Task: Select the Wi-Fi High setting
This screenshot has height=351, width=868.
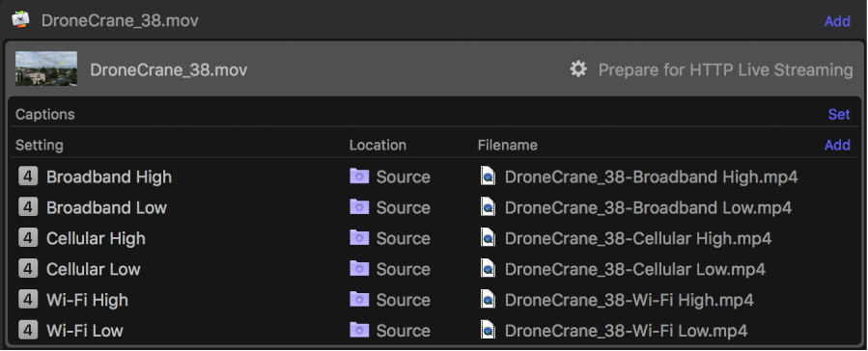Action: (87, 300)
